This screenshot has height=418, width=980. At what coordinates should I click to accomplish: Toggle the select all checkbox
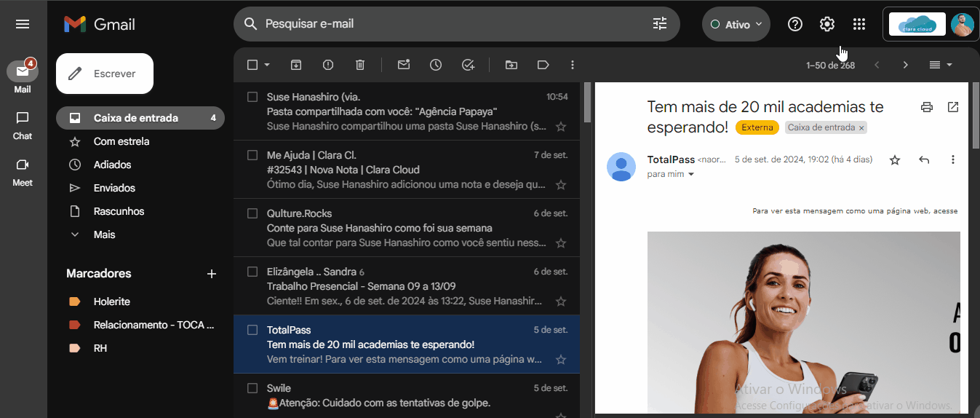(252, 65)
